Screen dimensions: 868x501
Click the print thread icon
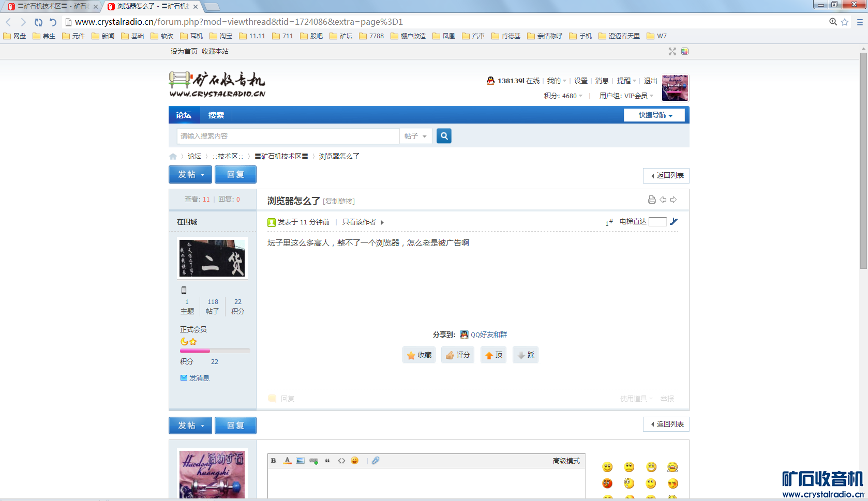click(652, 200)
